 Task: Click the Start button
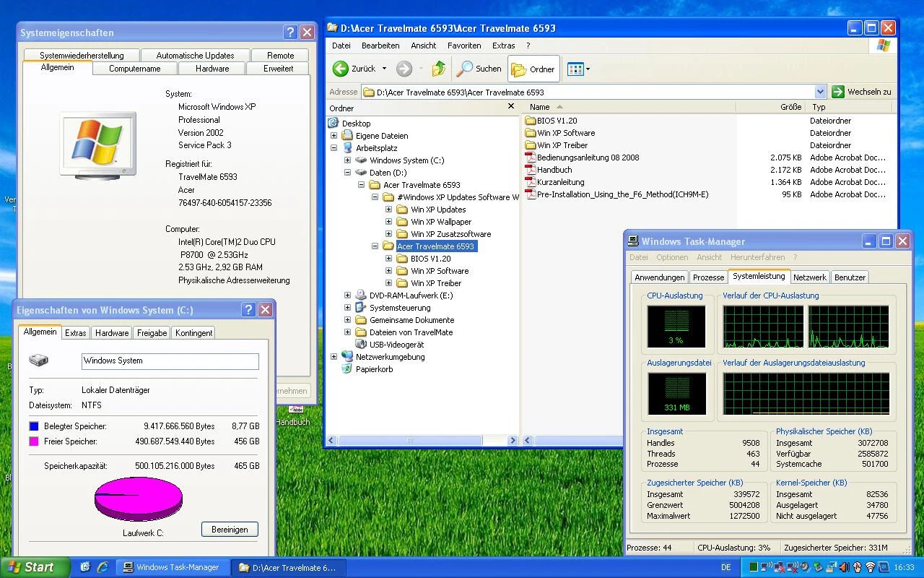[35, 567]
